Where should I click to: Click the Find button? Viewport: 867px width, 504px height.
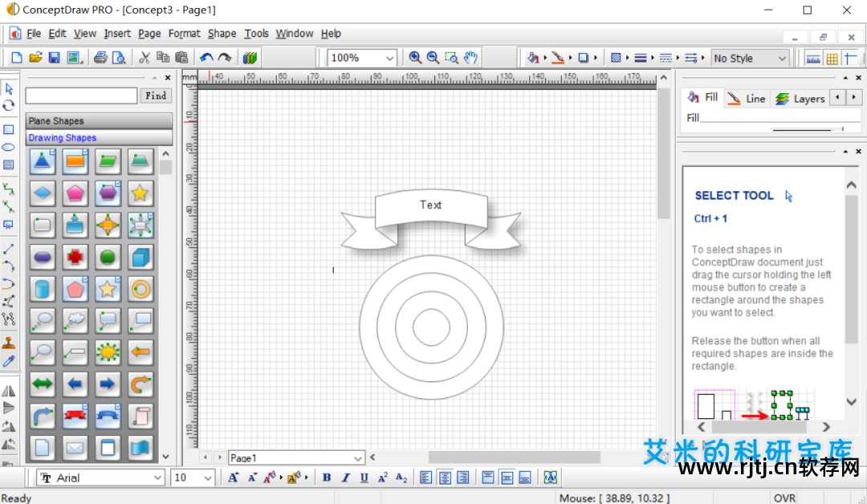coord(156,96)
